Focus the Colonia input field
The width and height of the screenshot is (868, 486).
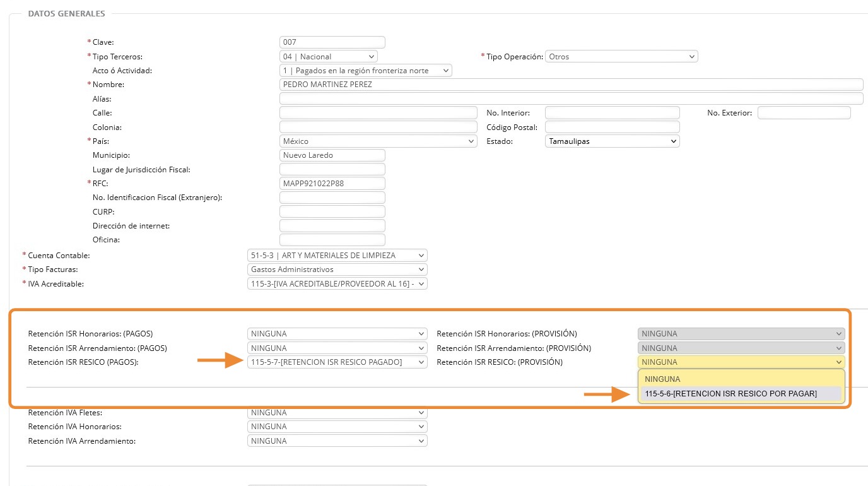(378, 127)
